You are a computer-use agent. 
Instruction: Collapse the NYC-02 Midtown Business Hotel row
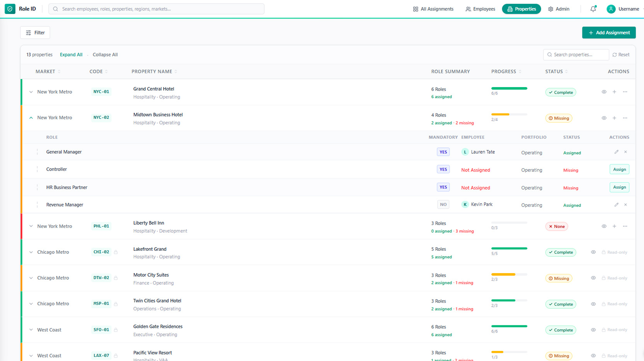(x=31, y=118)
